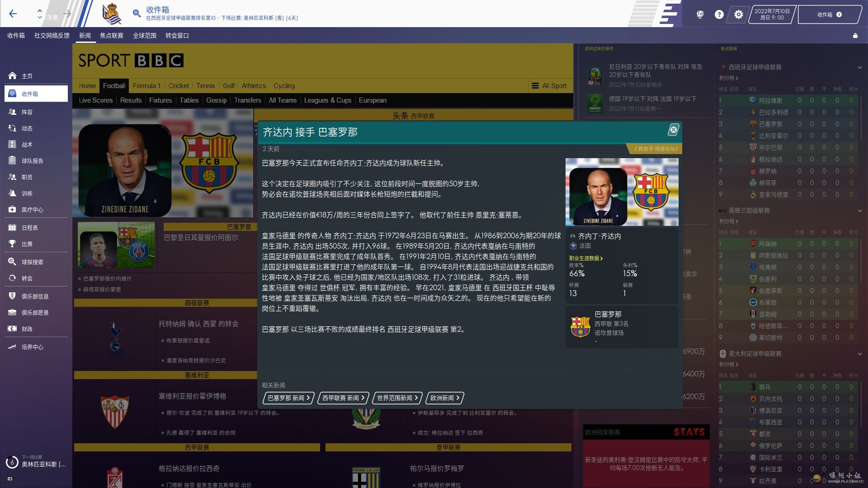The height and width of the screenshot is (488, 868).
Task: Open 职员 staff in sidebar
Action: pyautogui.click(x=36, y=177)
